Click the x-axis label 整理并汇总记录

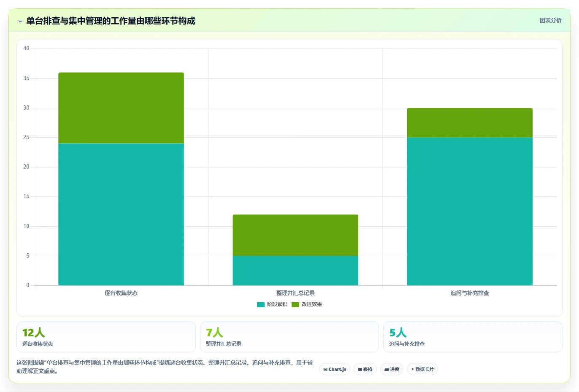click(295, 293)
